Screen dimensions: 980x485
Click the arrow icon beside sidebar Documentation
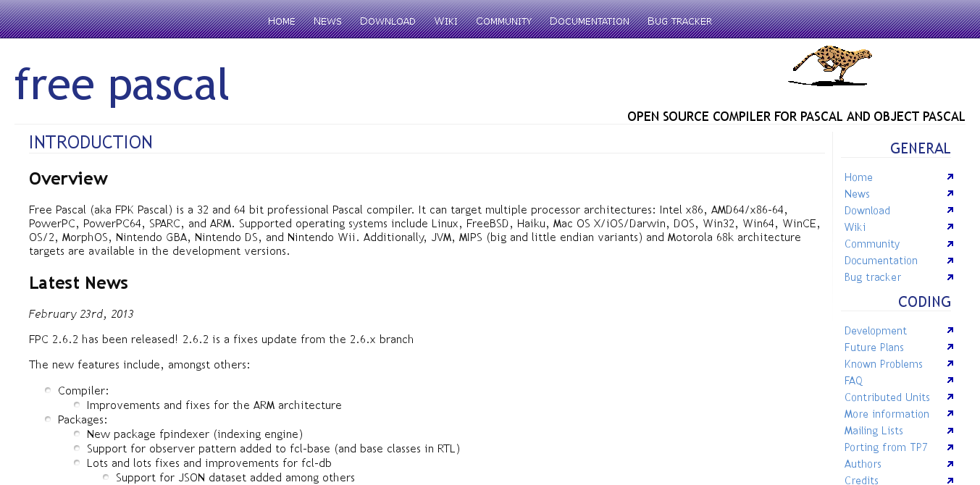pyautogui.click(x=950, y=261)
